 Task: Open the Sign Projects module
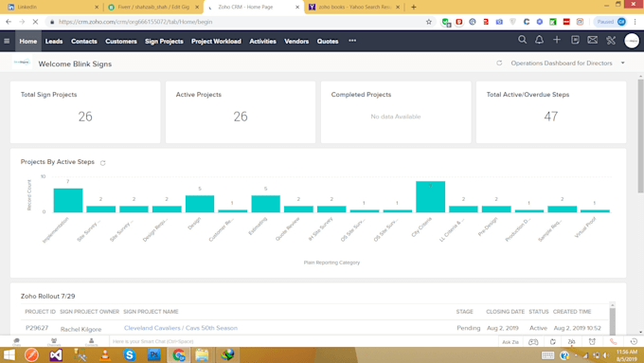(164, 41)
